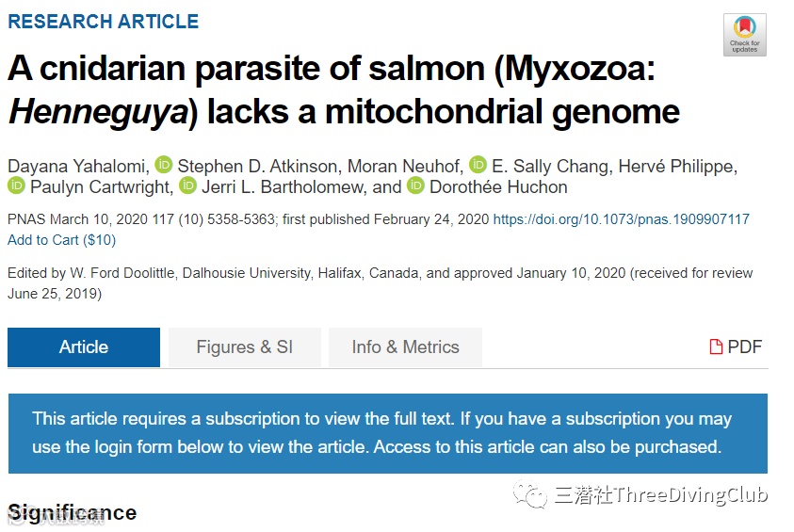
Task: Open the article DOI link
Action: [621, 219]
